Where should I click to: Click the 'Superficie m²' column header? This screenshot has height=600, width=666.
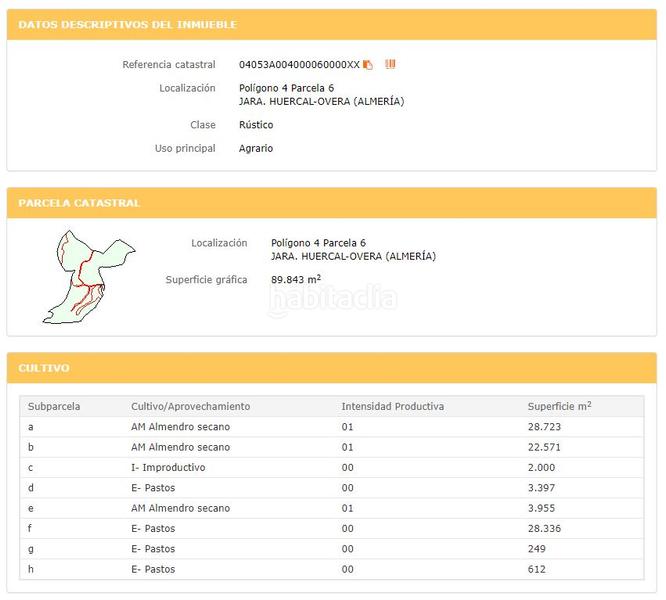coord(559,407)
